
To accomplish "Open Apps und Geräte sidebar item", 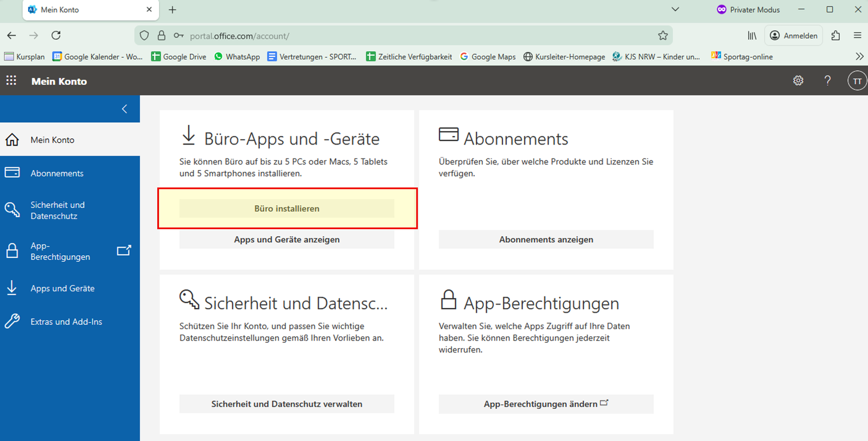I will [x=62, y=288].
